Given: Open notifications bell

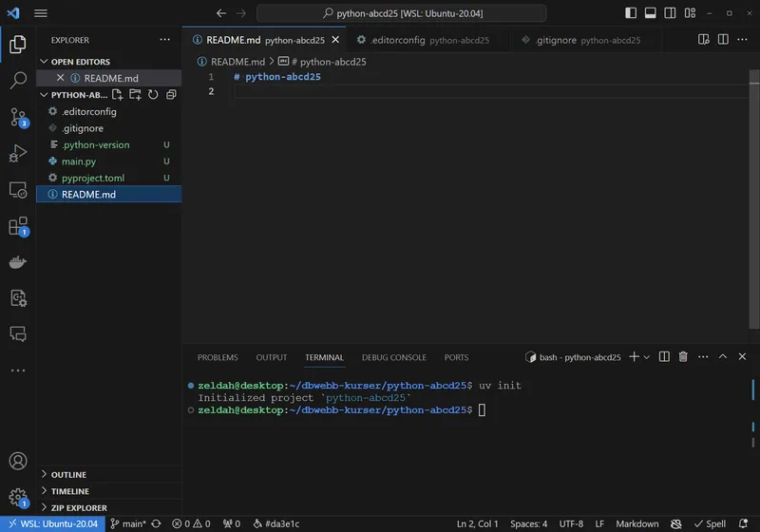Looking at the screenshot, I should pos(743,523).
